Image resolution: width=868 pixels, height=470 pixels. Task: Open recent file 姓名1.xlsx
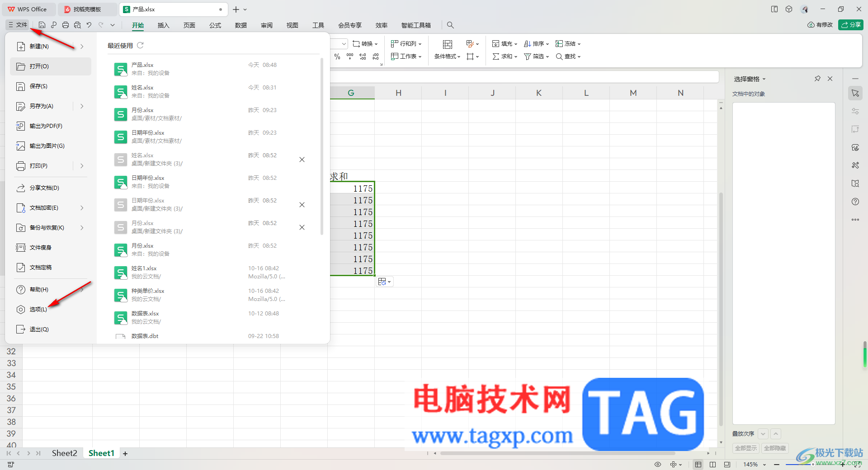212,273
